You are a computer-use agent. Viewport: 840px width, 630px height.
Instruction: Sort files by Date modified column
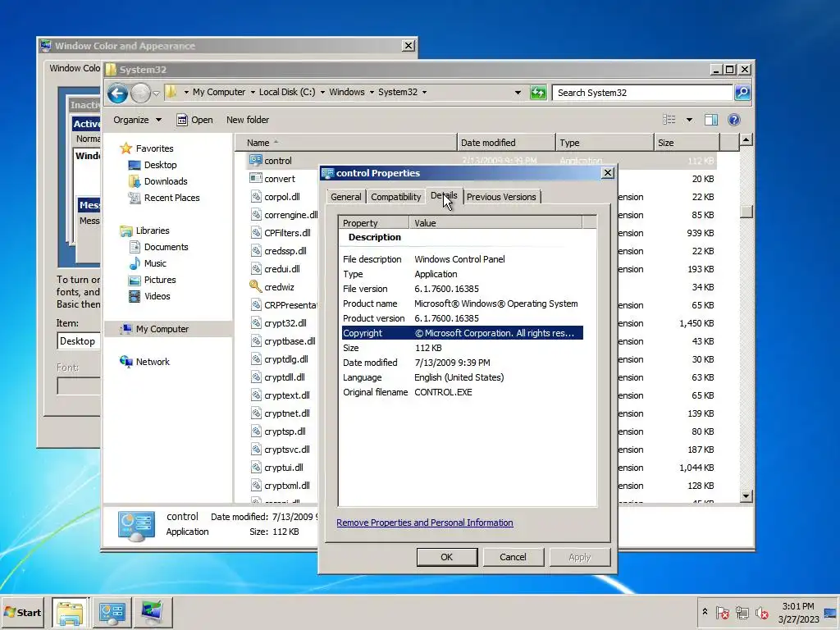(506, 143)
